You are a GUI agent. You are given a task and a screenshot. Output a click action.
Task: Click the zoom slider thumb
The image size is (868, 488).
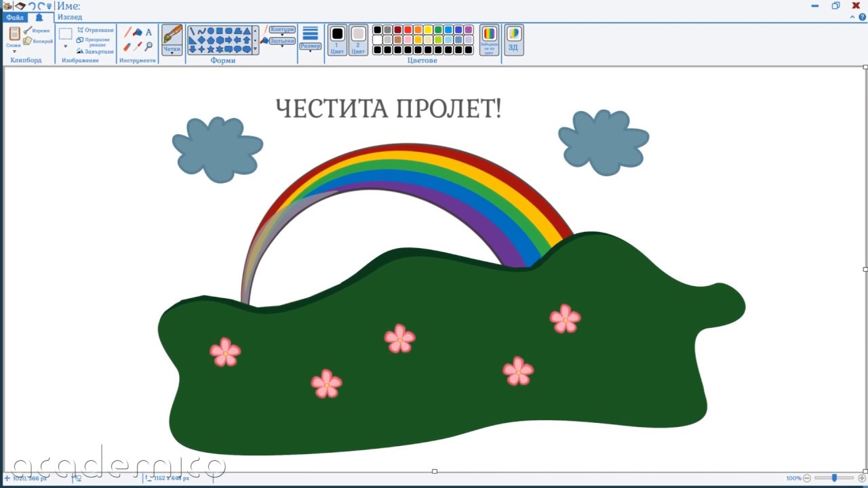tap(834, 478)
